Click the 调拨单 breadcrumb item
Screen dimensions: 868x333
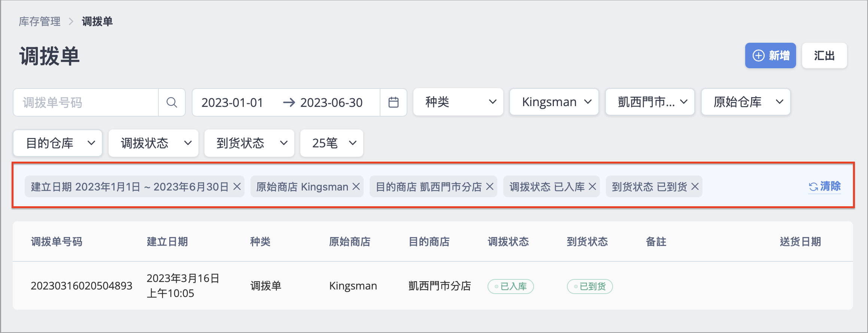[97, 21]
